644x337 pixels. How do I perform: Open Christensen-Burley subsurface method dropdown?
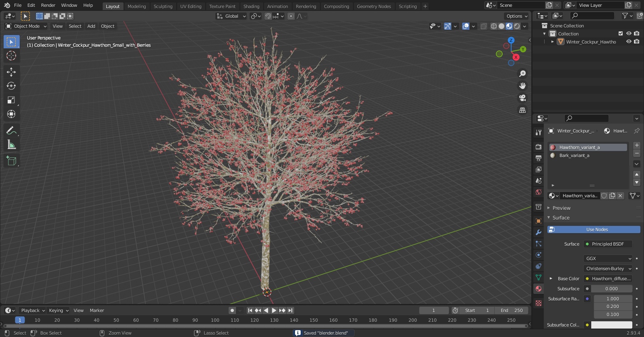(x=608, y=269)
